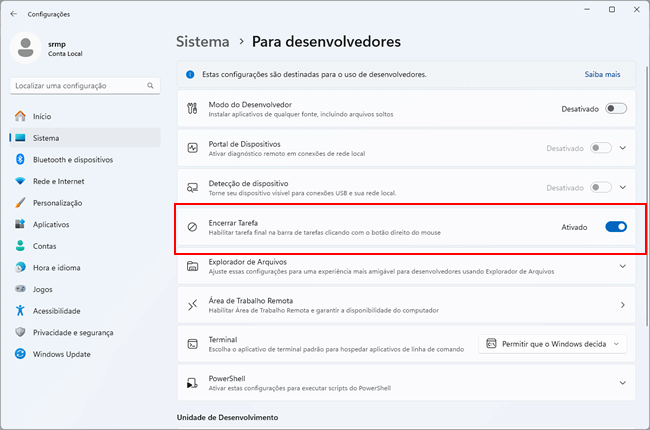The image size is (650, 430).
Task: Open Hora e idioma settings
Action: [x=85, y=267]
